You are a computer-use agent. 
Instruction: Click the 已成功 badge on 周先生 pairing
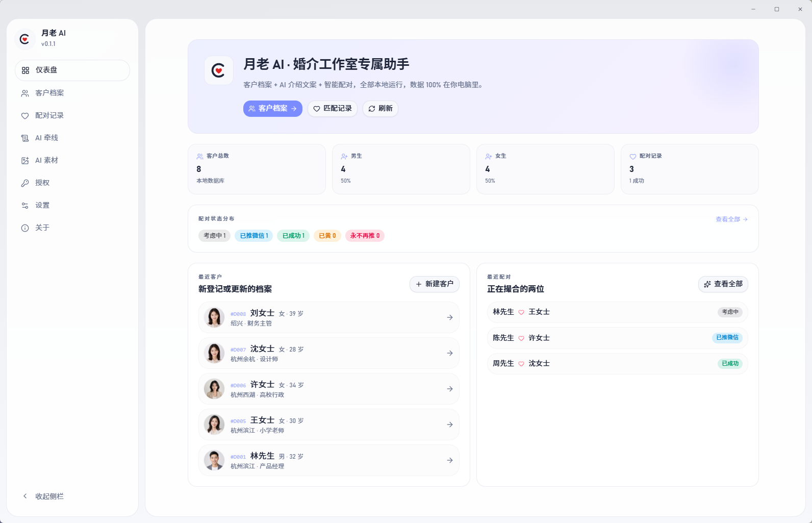coord(730,363)
